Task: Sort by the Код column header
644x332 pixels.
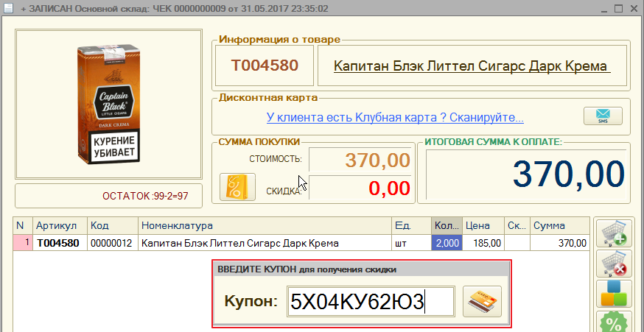Action: tap(113, 226)
